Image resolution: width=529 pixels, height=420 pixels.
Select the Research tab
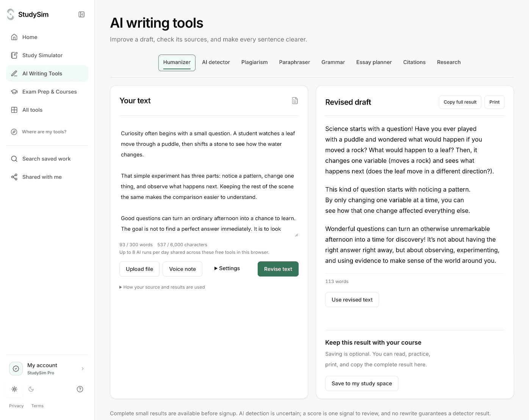click(x=449, y=62)
